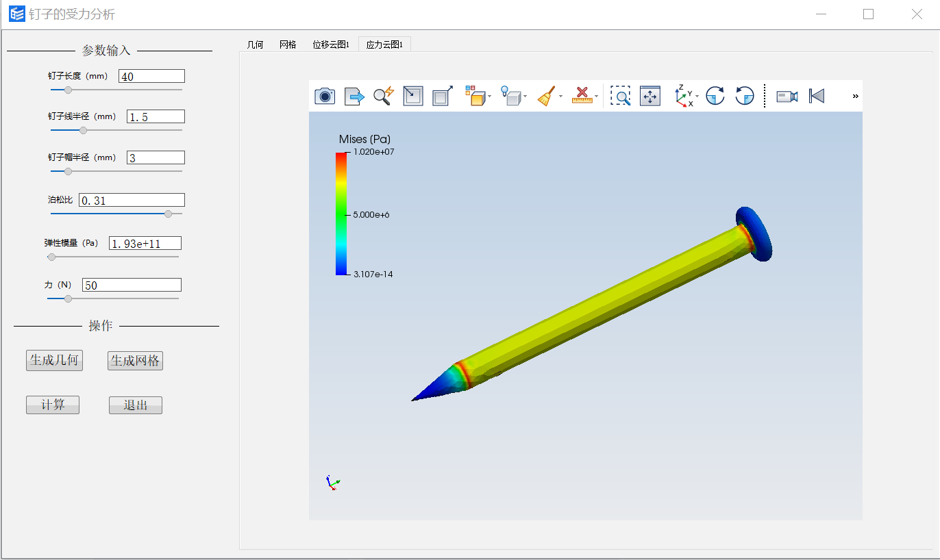
Task: Click the broom clear icon
Action: [x=546, y=97]
